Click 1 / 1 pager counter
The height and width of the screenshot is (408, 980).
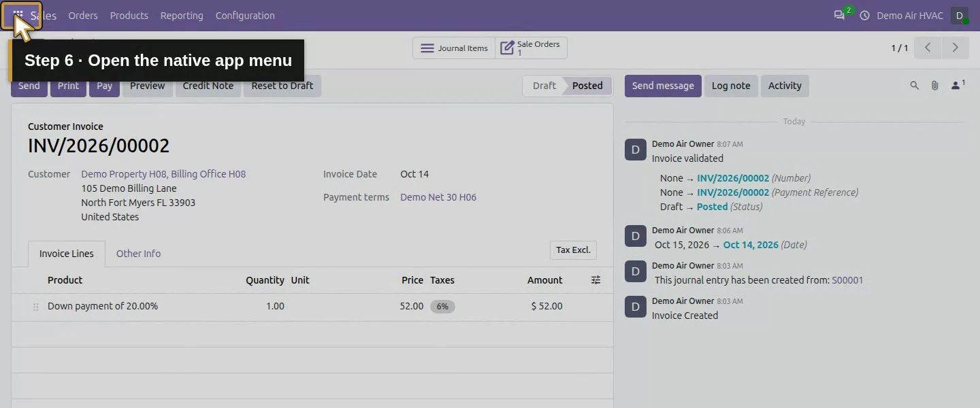pyautogui.click(x=900, y=48)
